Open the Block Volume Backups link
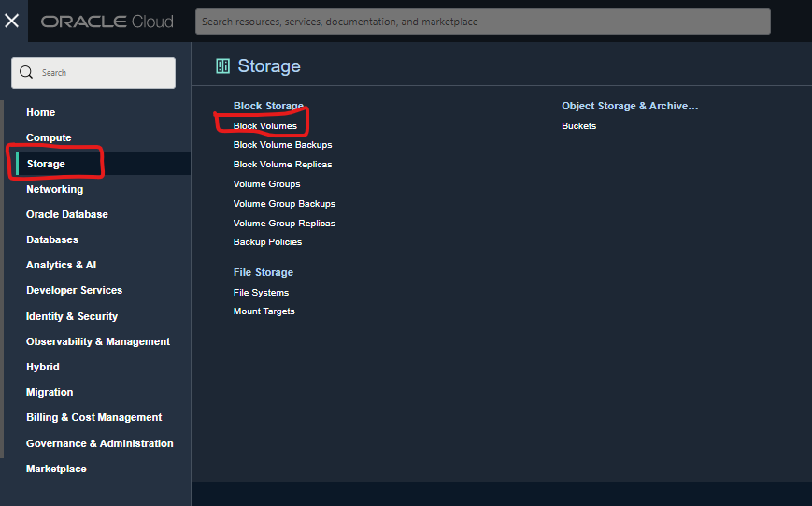The height and width of the screenshot is (506, 812). (283, 145)
